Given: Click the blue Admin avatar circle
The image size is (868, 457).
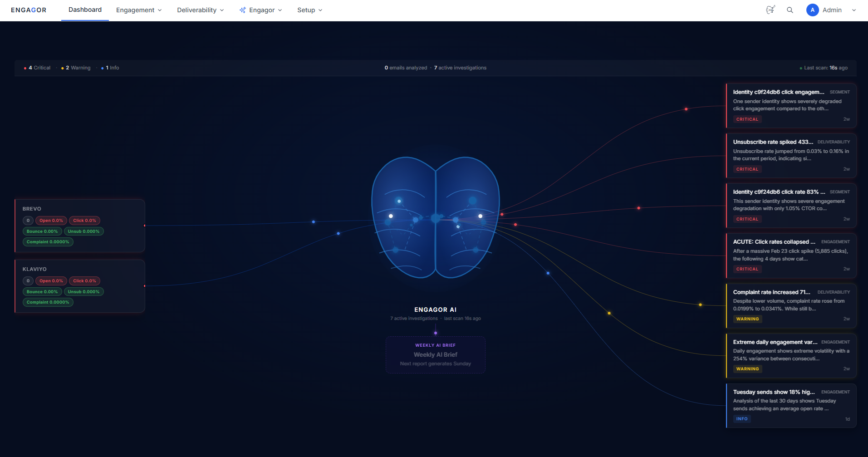Looking at the screenshot, I should [x=812, y=10].
